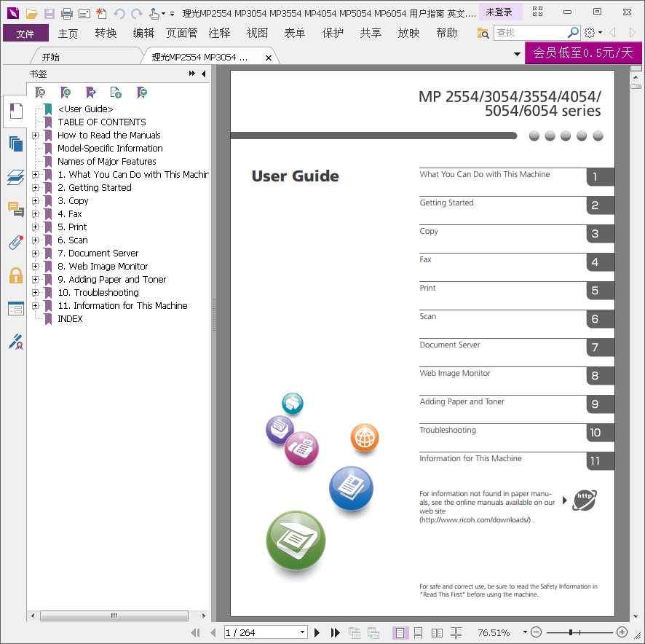Jump to the INDEX bookmark
Screen dimensions: 645x644
[x=70, y=318]
